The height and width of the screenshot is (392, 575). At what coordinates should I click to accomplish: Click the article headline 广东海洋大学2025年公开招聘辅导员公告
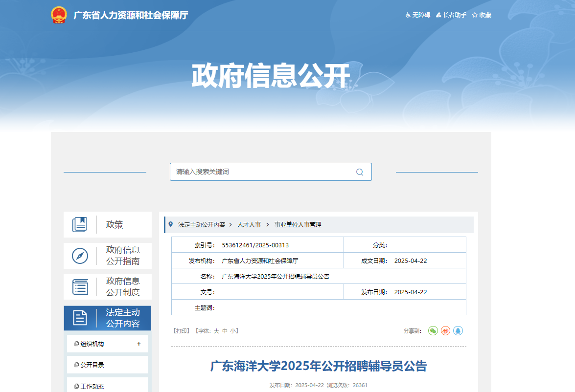point(319,366)
